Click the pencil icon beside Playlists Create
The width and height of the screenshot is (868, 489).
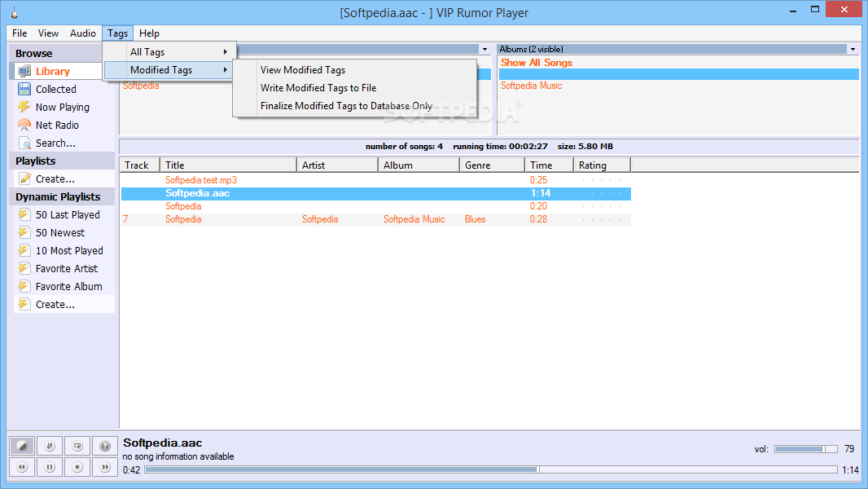[24, 178]
